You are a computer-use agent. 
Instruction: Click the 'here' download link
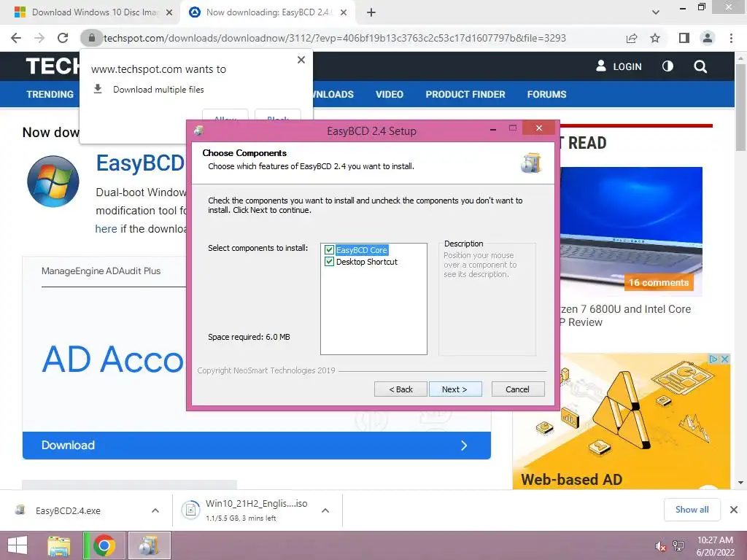[106, 228]
